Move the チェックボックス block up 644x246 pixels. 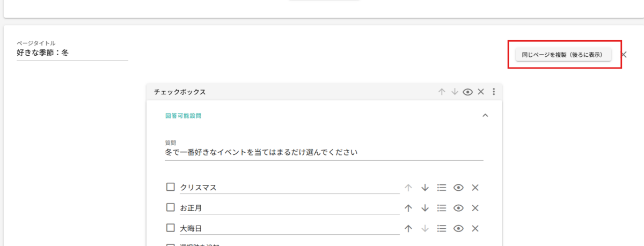[442, 92]
